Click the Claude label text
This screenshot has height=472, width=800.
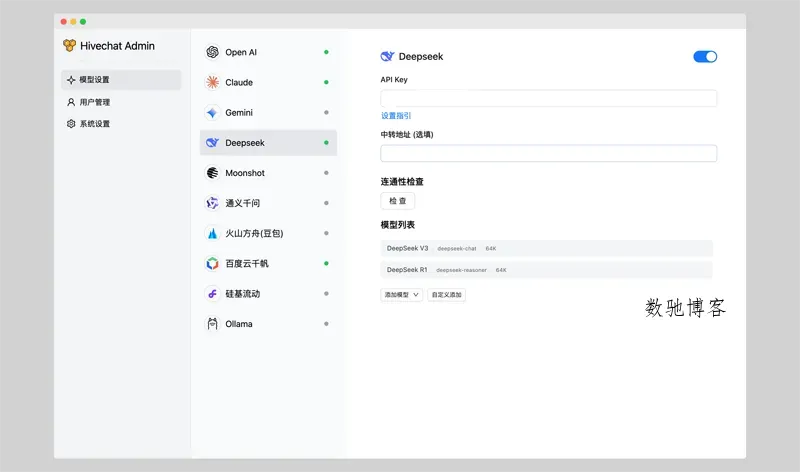click(x=239, y=82)
